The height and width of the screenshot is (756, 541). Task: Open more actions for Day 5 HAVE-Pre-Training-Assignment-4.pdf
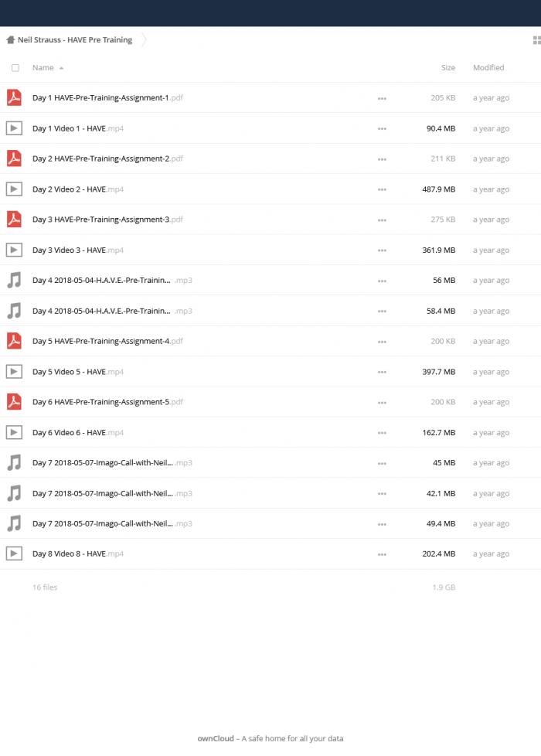[382, 342]
